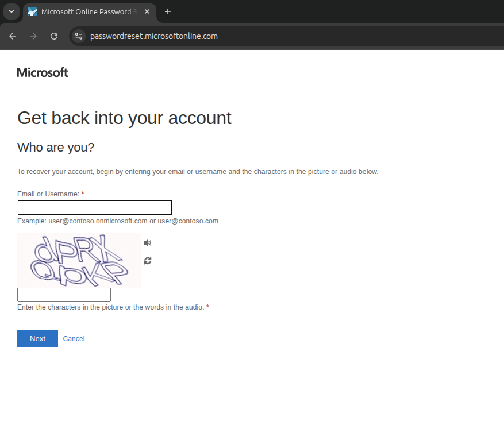Click the 'Who are you?' subheading
The image size is (504, 433).
pos(56,148)
